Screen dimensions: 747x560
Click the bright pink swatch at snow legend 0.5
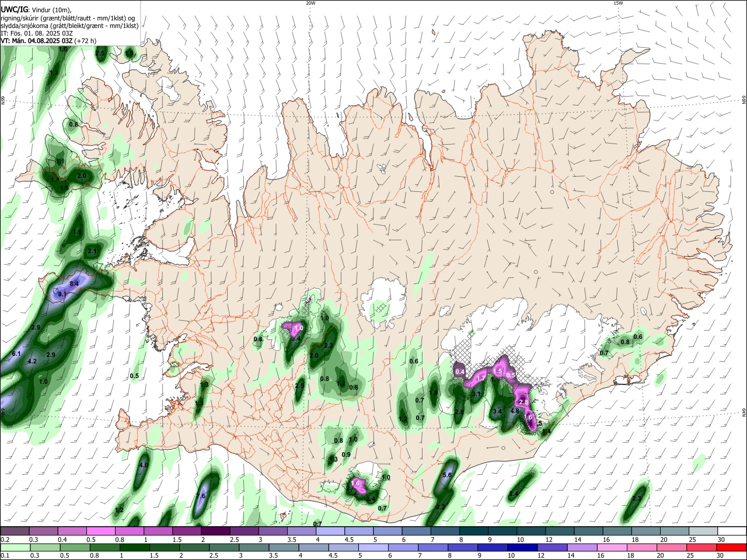(x=100, y=531)
